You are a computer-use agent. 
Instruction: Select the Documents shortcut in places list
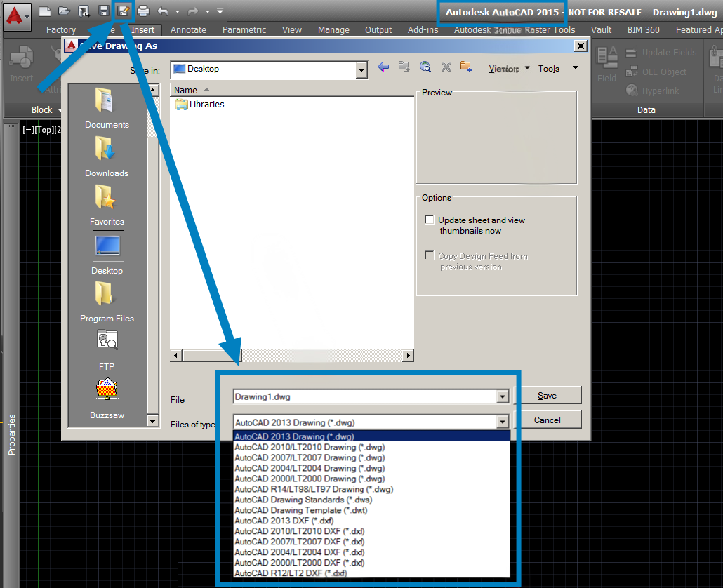point(107,109)
